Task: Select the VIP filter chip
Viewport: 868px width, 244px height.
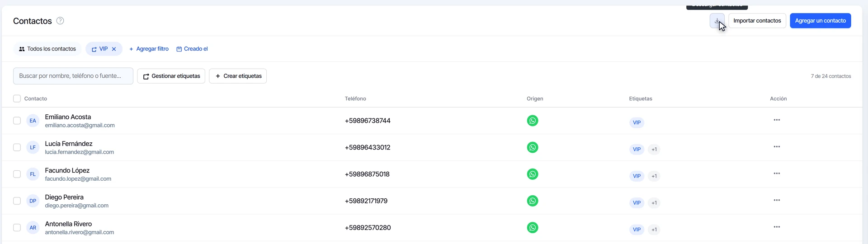Action: pos(103,49)
